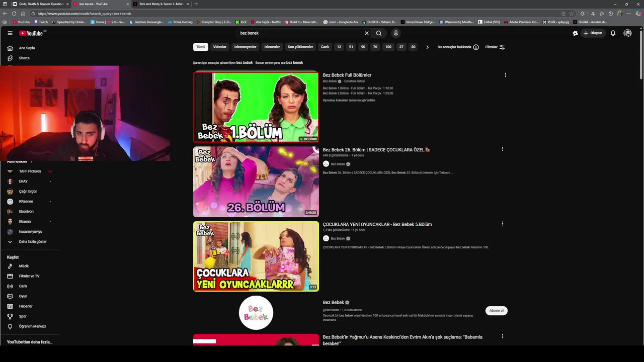Select the Videolar filter chip
The image size is (644, 362).
pyautogui.click(x=220, y=47)
